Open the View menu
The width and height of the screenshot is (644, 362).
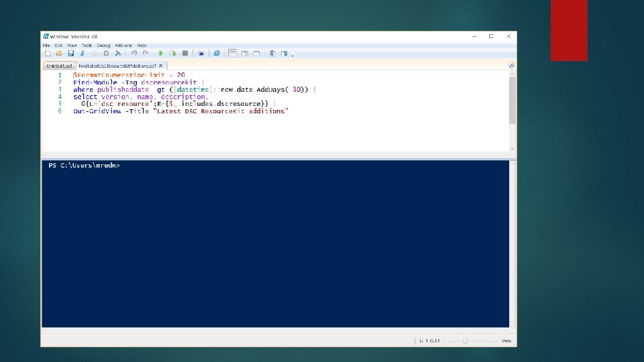point(72,46)
